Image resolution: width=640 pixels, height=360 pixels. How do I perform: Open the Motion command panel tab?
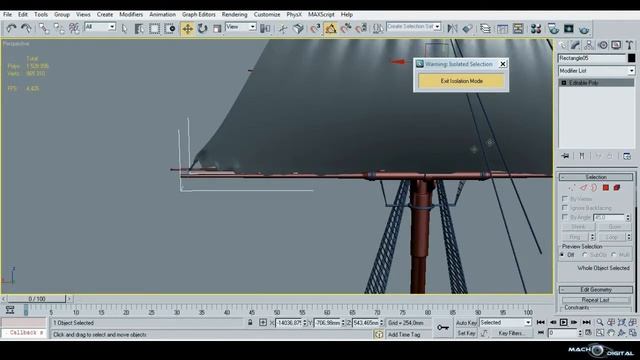click(603, 45)
